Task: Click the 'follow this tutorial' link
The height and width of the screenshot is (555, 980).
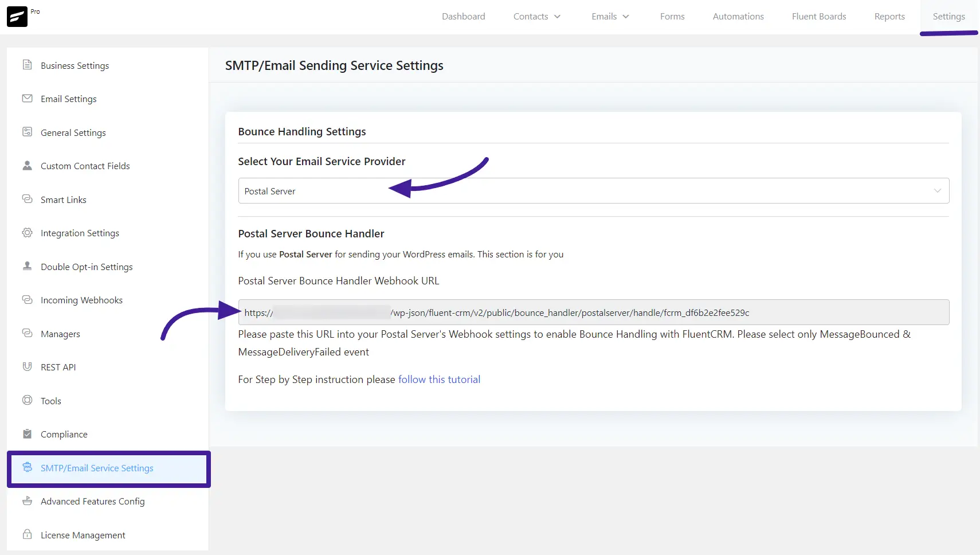Action: point(439,379)
